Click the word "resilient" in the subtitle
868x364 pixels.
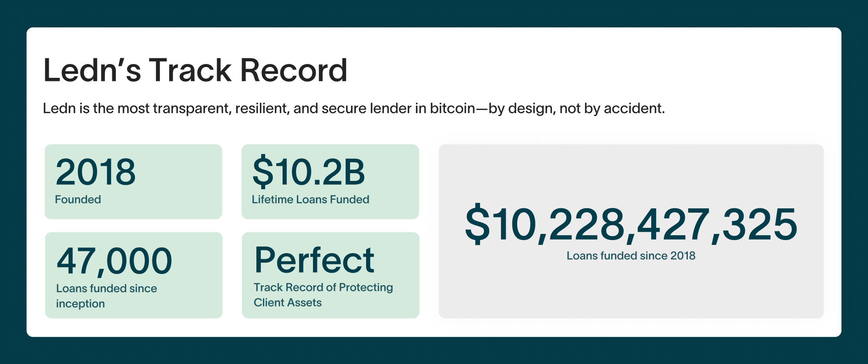[x=262, y=108]
